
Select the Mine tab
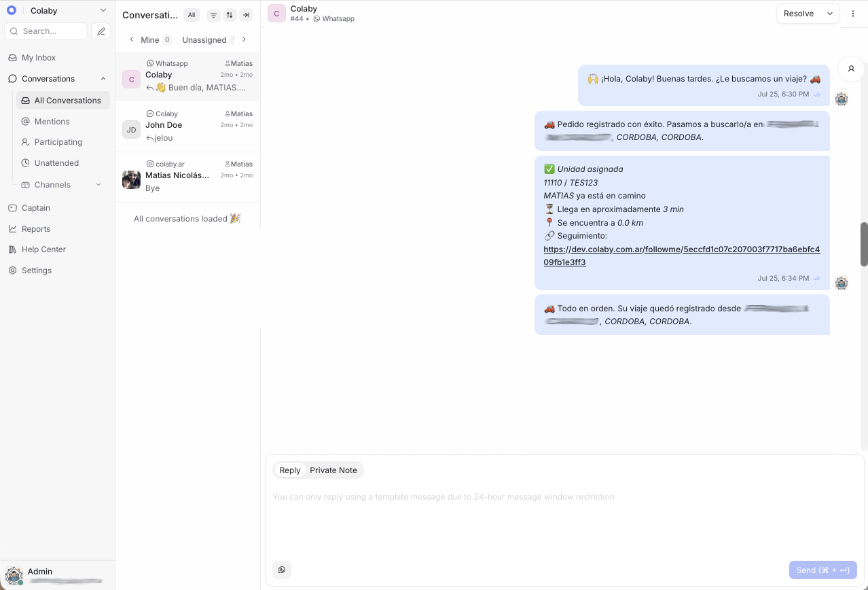click(156, 40)
